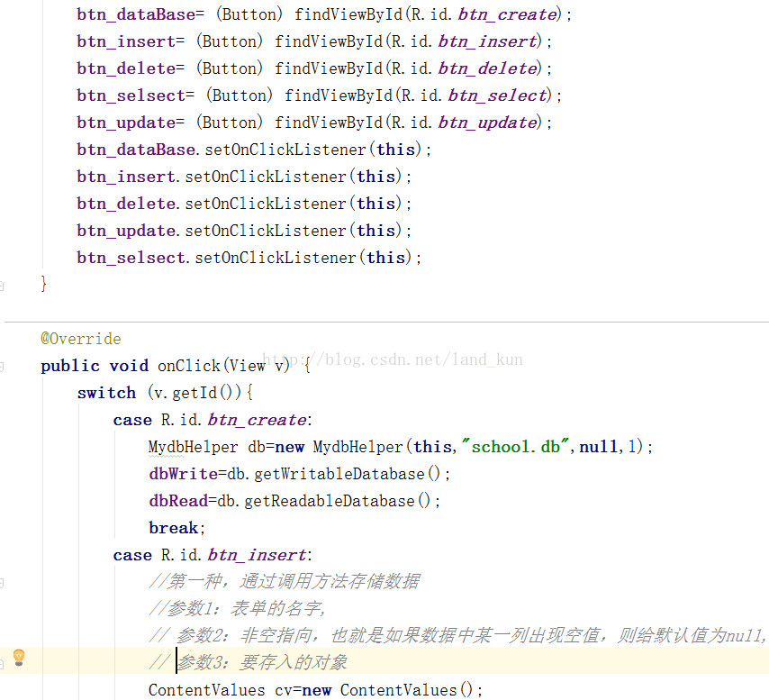
Task: Click the comment starting with //第一种
Action: (285, 581)
